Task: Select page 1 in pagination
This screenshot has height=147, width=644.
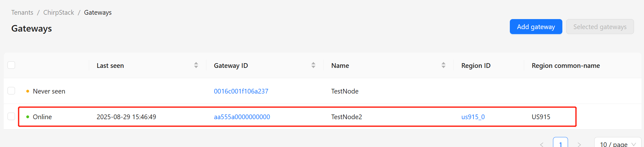Action: coord(560,143)
